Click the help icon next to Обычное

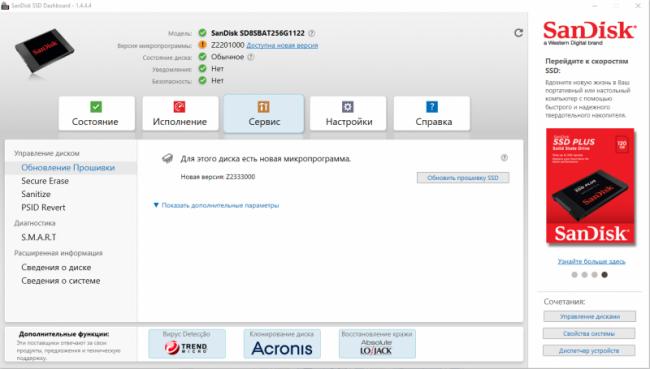tap(250, 57)
